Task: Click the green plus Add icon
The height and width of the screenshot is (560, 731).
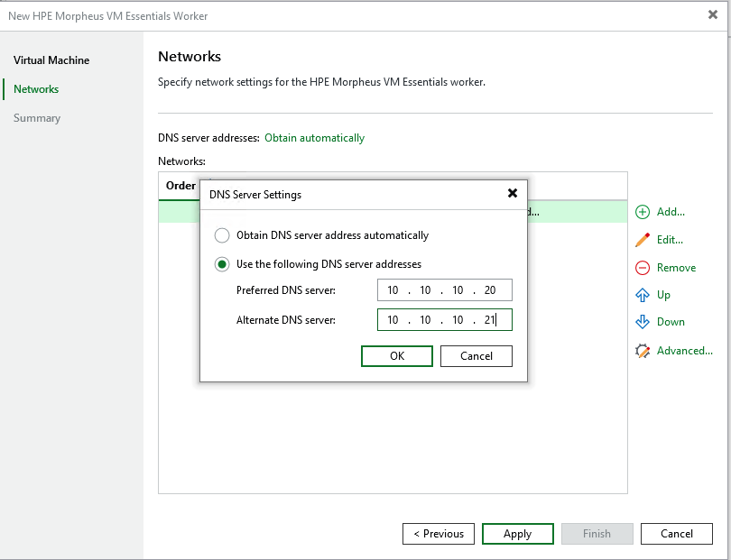Action: 643,212
